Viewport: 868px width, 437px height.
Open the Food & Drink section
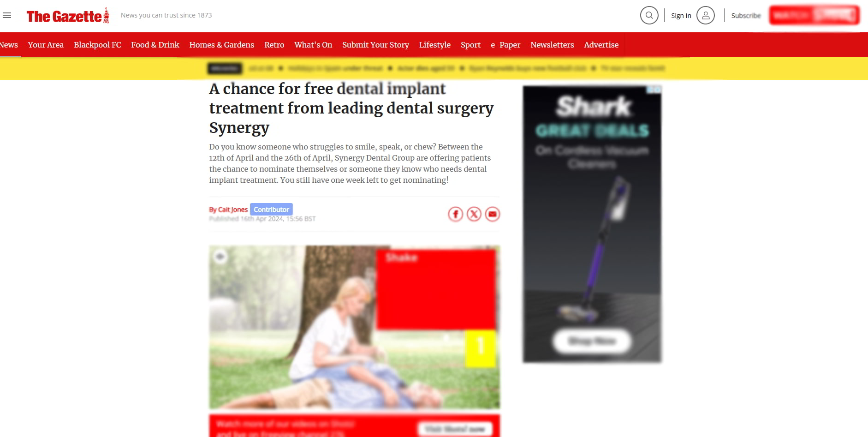click(x=155, y=45)
